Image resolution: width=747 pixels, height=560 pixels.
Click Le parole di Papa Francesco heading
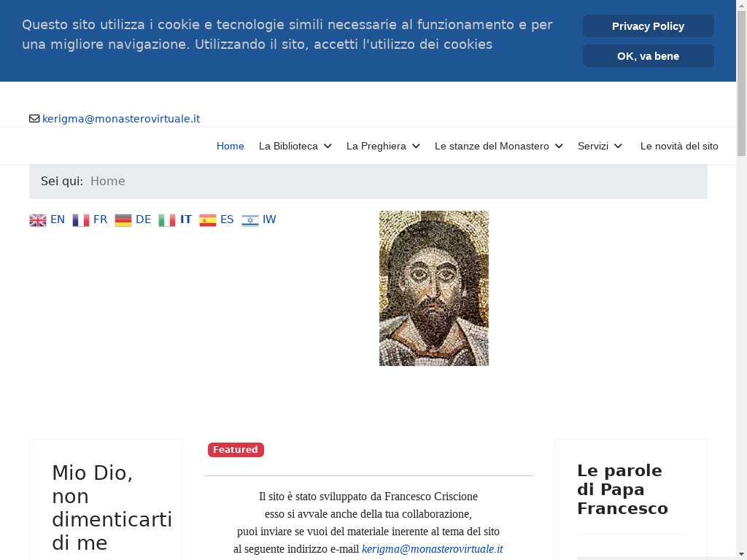pos(622,489)
